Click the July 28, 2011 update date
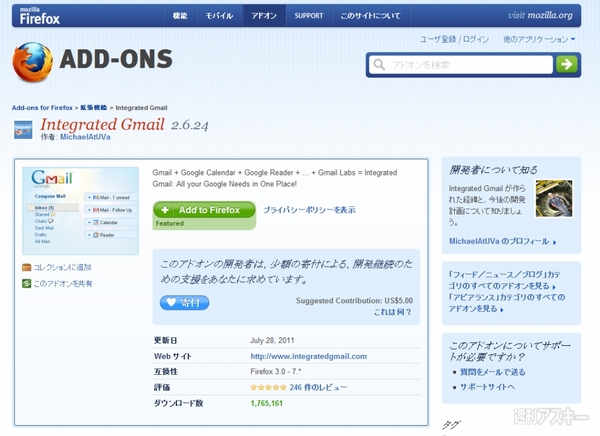 (x=272, y=340)
